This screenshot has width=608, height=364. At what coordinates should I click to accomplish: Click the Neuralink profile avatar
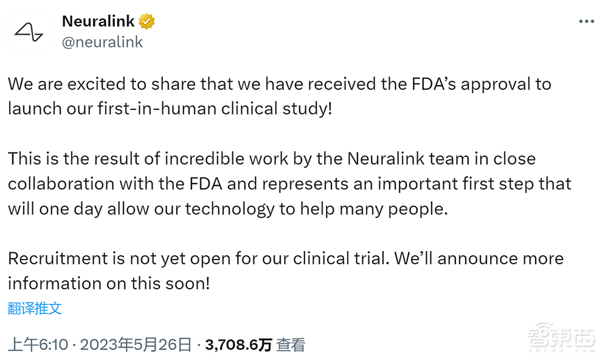pyautogui.click(x=28, y=31)
